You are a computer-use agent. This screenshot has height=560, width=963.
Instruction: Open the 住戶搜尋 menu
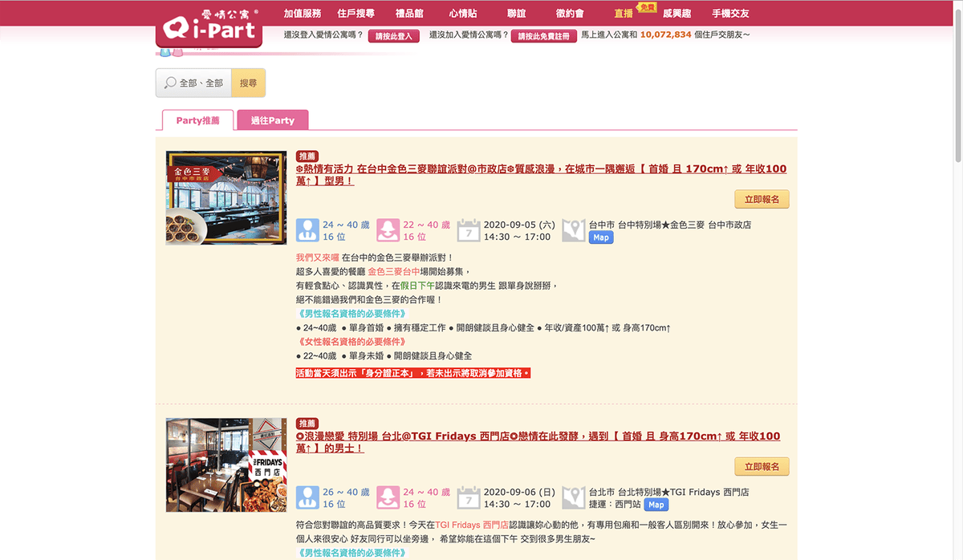[356, 14]
